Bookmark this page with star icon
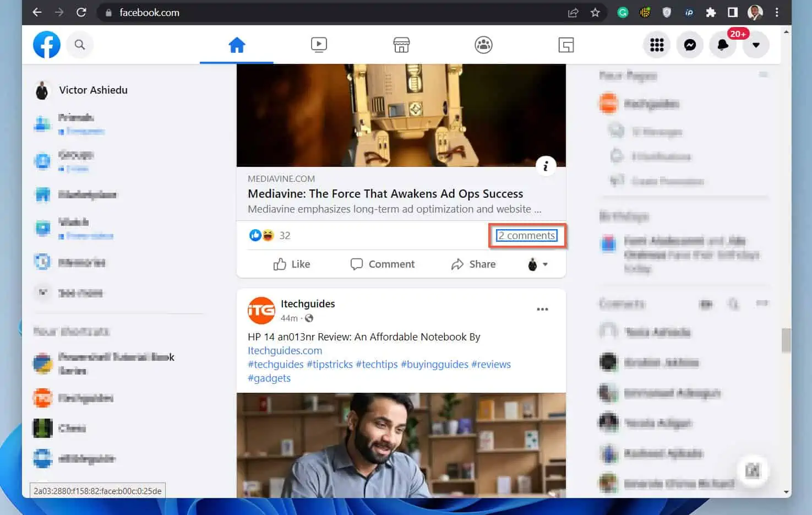This screenshot has height=515, width=812. [595, 12]
